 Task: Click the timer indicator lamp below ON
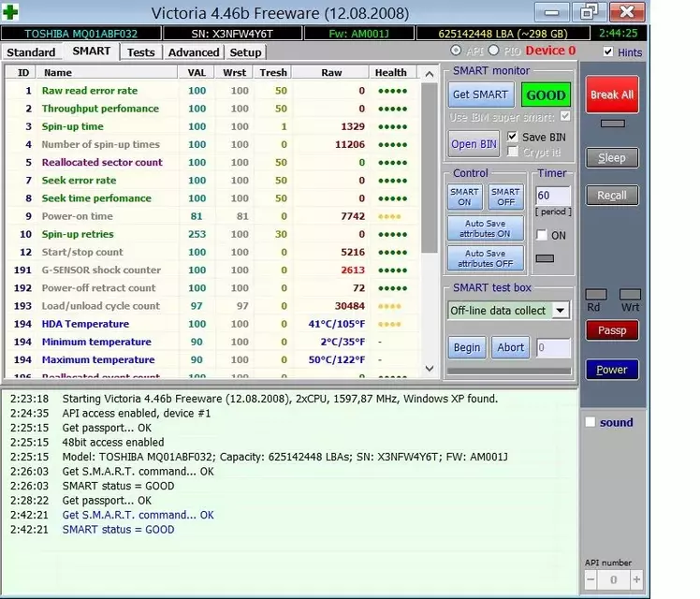[545, 258]
